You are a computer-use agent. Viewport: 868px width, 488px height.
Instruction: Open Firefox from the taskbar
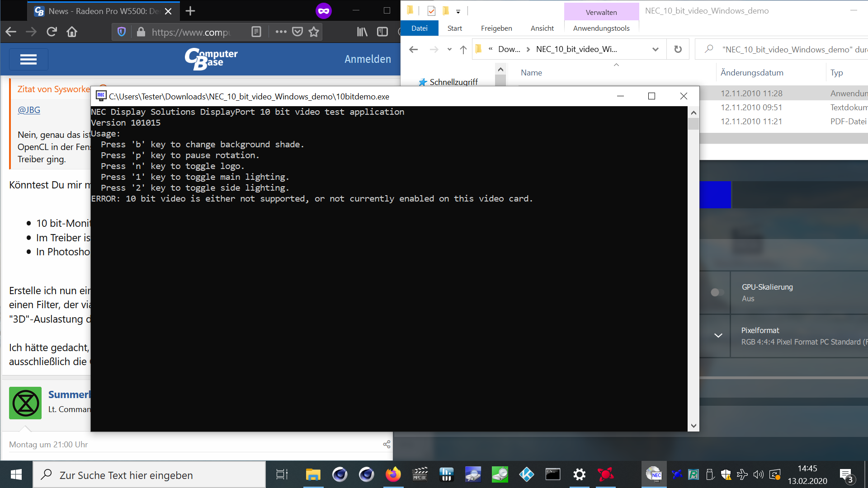tap(393, 474)
